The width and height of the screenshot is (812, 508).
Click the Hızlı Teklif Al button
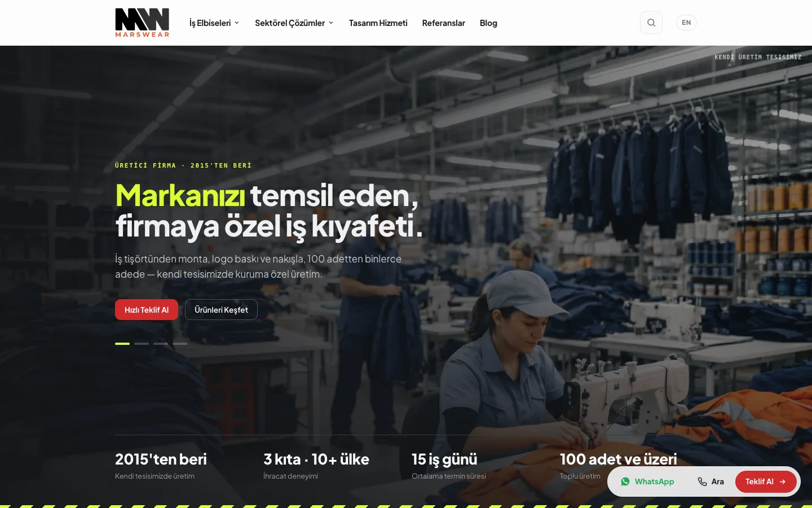147,310
